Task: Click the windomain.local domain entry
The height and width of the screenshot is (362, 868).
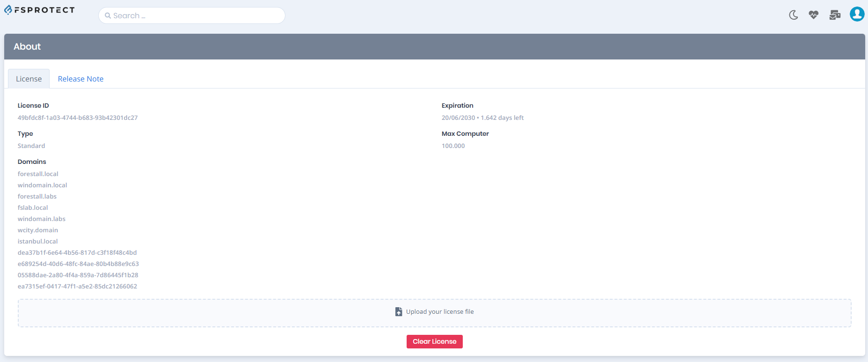Action: coord(42,185)
